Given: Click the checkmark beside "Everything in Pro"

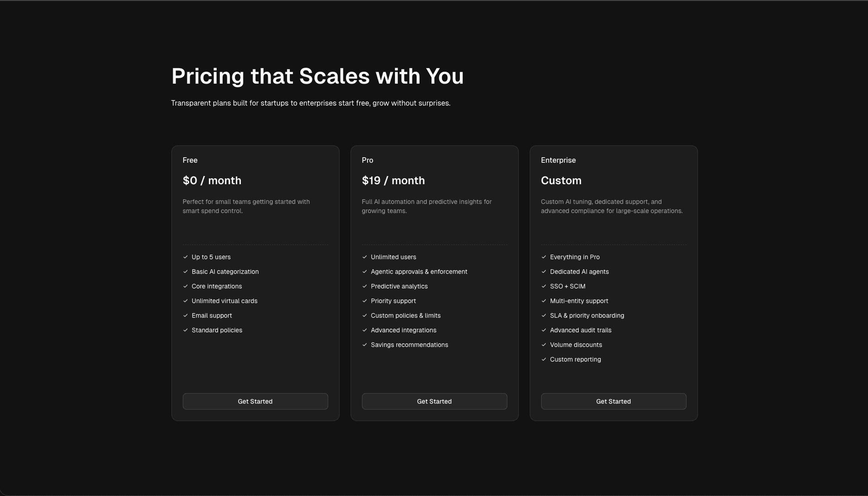Looking at the screenshot, I should [544, 257].
